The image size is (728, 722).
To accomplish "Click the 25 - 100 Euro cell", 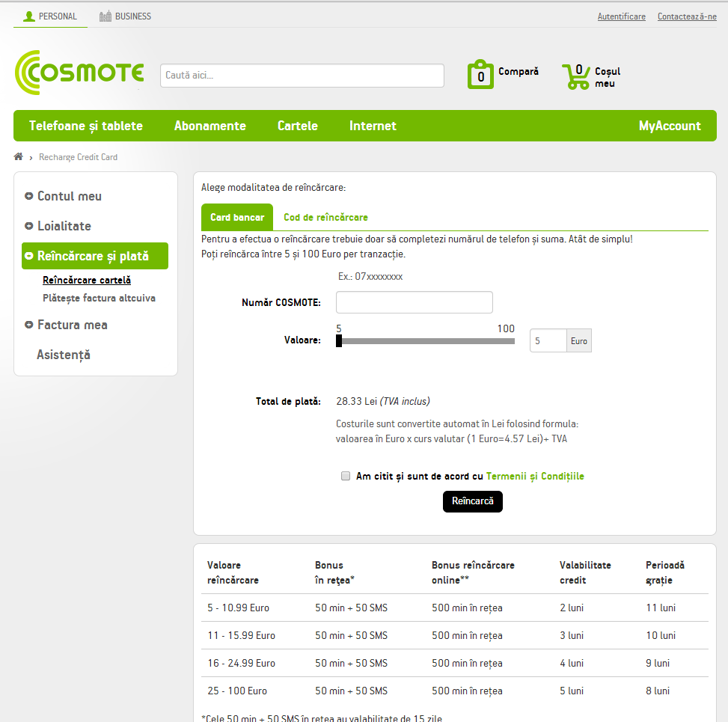I will pos(237,691).
